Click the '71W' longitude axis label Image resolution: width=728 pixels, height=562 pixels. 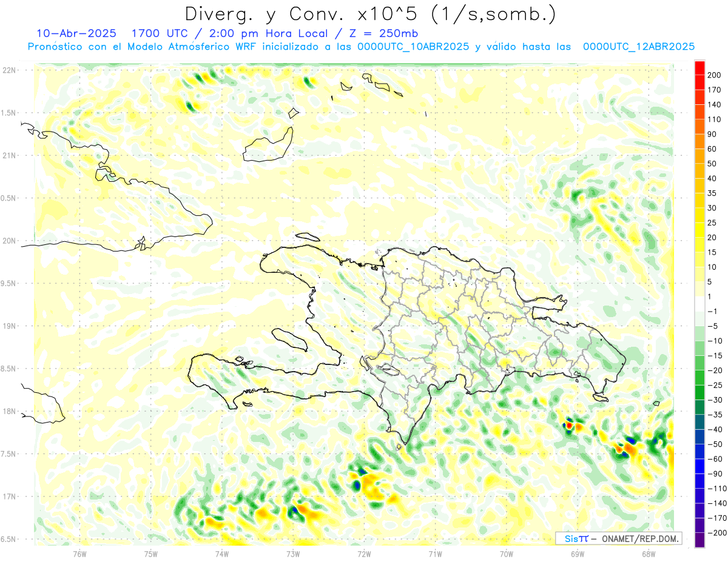coord(435,554)
